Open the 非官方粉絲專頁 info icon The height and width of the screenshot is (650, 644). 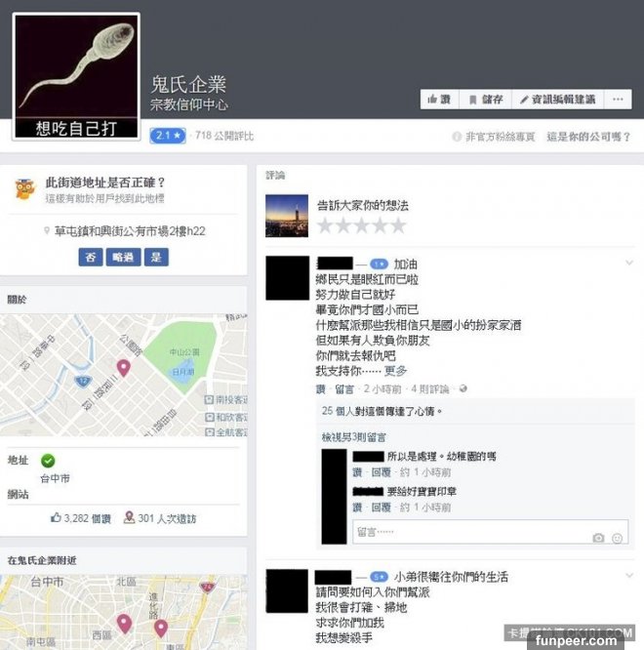(457, 137)
